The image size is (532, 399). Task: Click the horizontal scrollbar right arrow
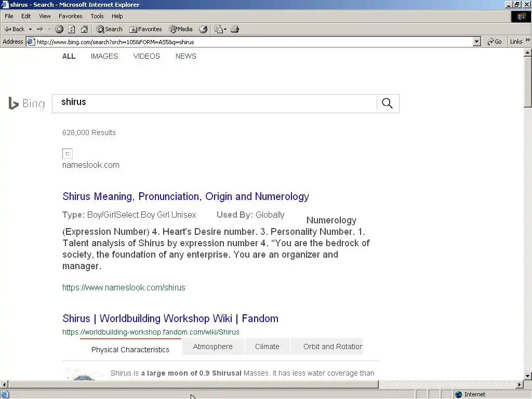tap(520, 384)
